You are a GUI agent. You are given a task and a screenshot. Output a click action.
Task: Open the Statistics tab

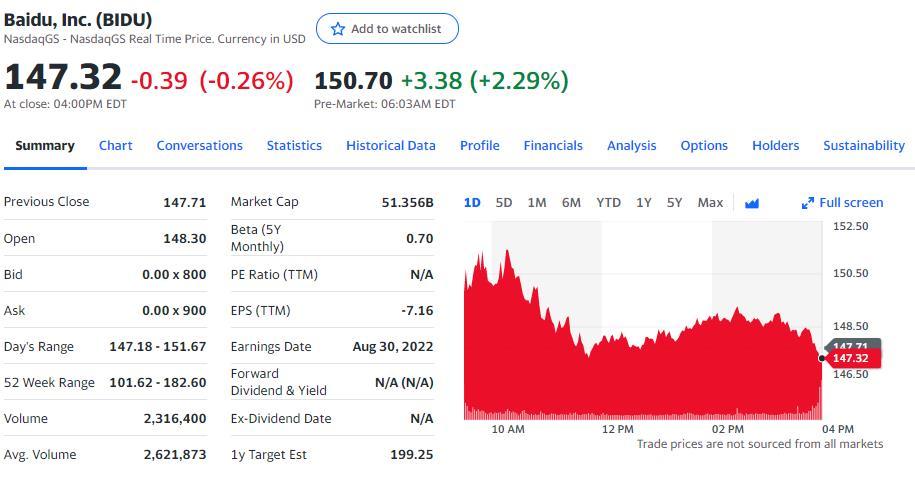[294, 145]
